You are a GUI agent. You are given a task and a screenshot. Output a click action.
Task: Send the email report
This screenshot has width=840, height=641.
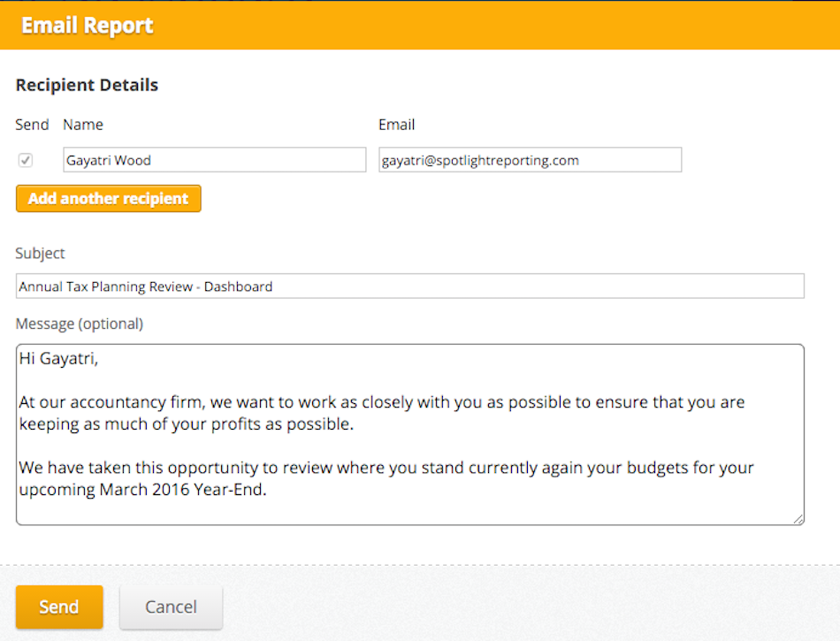[59, 607]
